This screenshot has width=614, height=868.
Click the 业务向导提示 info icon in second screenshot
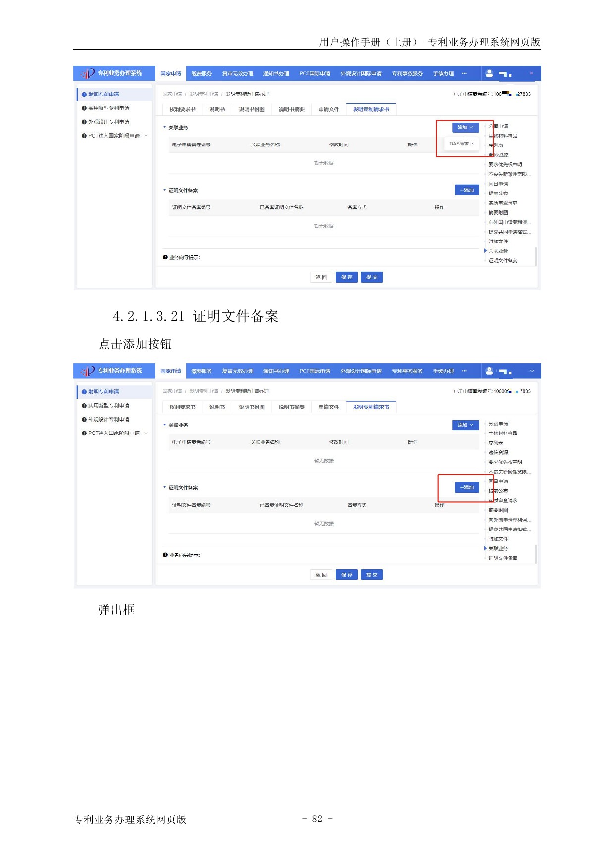[165, 555]
